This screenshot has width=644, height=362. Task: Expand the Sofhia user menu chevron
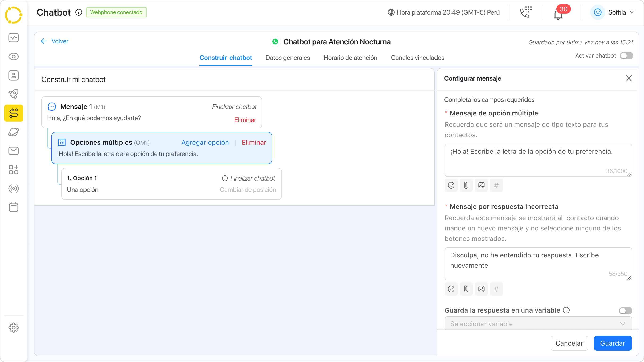[x=632, y=12]
